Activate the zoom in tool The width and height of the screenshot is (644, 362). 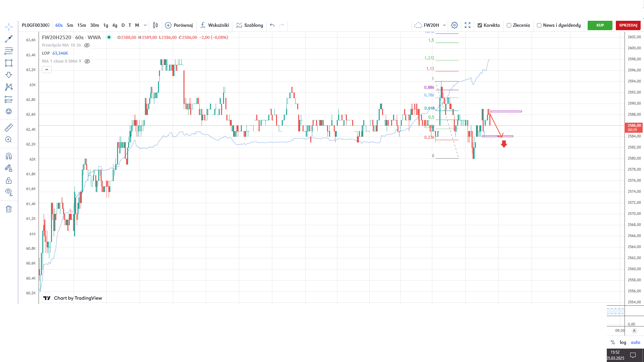(x=9, y=139)
